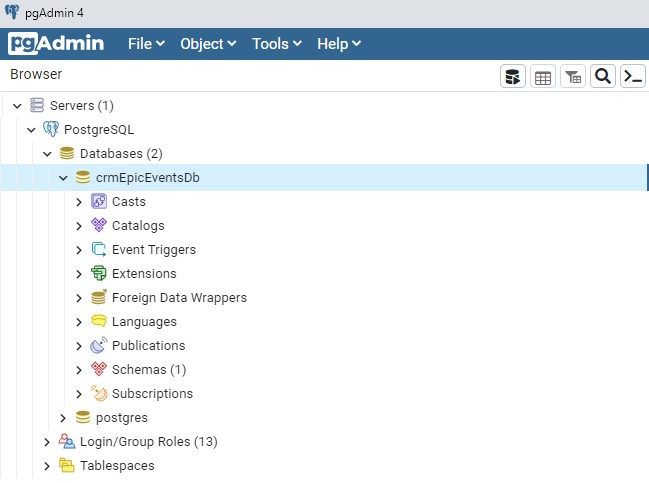
Task: Expand the Catalogs node
Action: (x=79, y=226)
